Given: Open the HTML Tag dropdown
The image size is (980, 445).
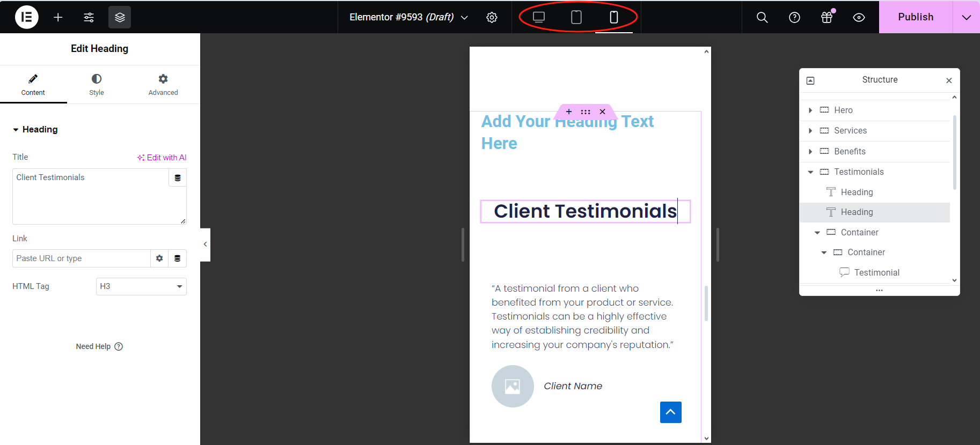Looking at the screenshot, I should tap(141, 286).
